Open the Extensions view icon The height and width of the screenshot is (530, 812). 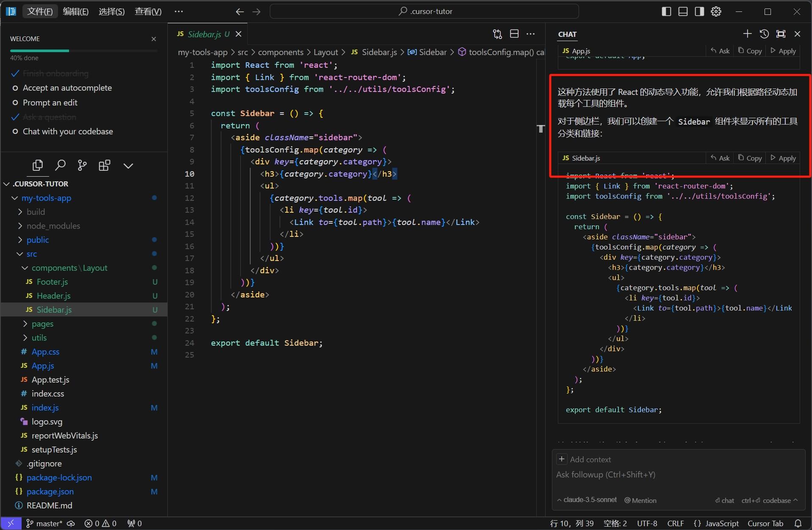click(x=104, y=165)
